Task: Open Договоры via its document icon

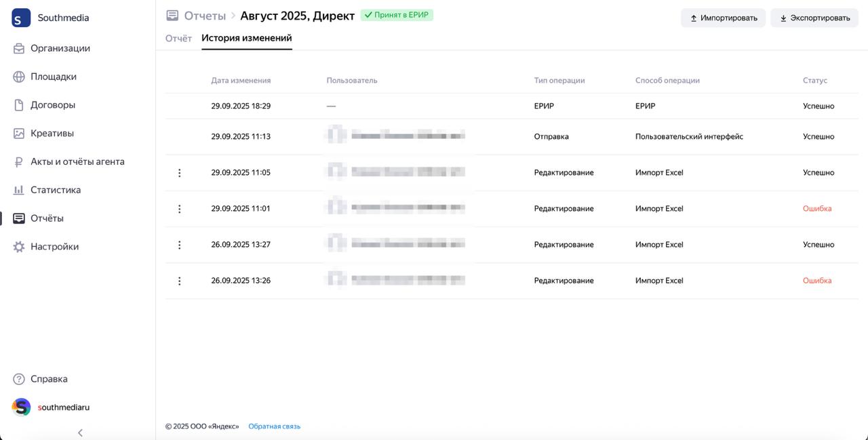Action: [x=19, y=105]
